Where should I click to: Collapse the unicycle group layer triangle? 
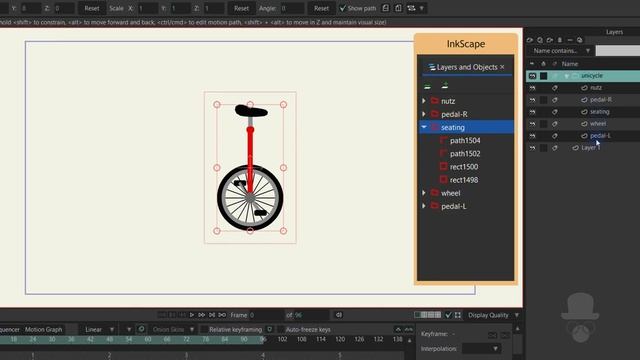[x=567, y=76]
